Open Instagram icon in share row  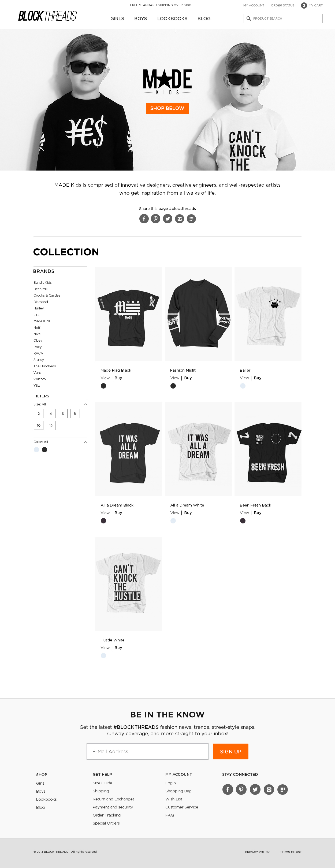tap(180, 219)
